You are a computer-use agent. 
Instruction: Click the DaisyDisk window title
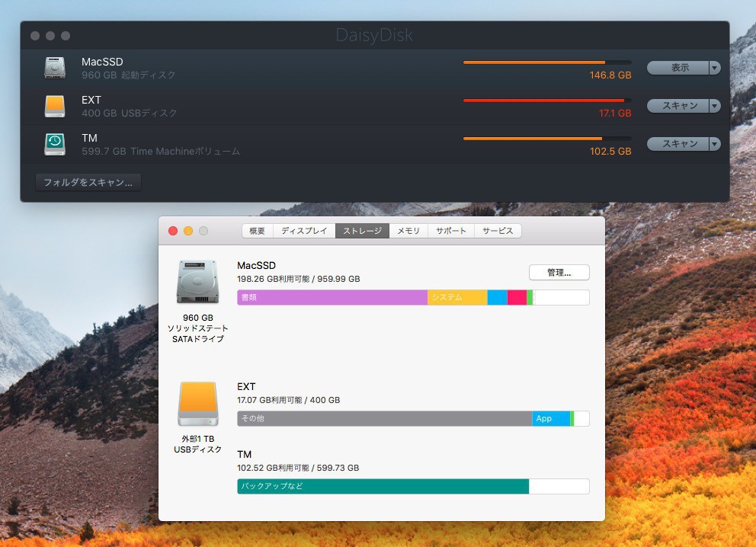point(374,35)
